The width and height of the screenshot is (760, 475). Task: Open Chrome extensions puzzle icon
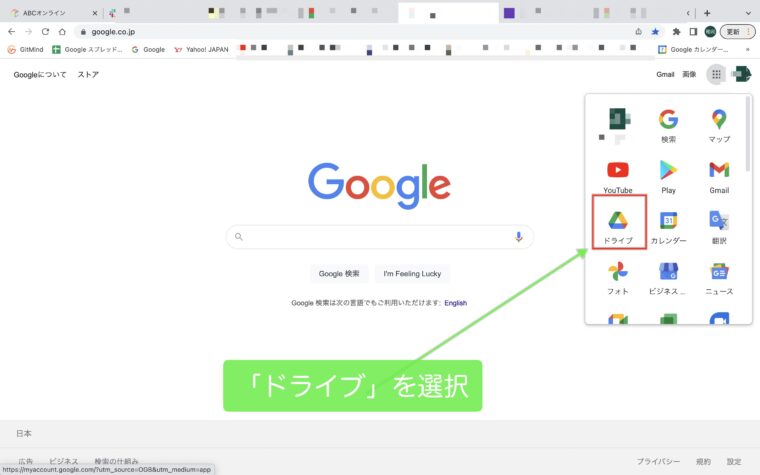(x=676, y=32)
